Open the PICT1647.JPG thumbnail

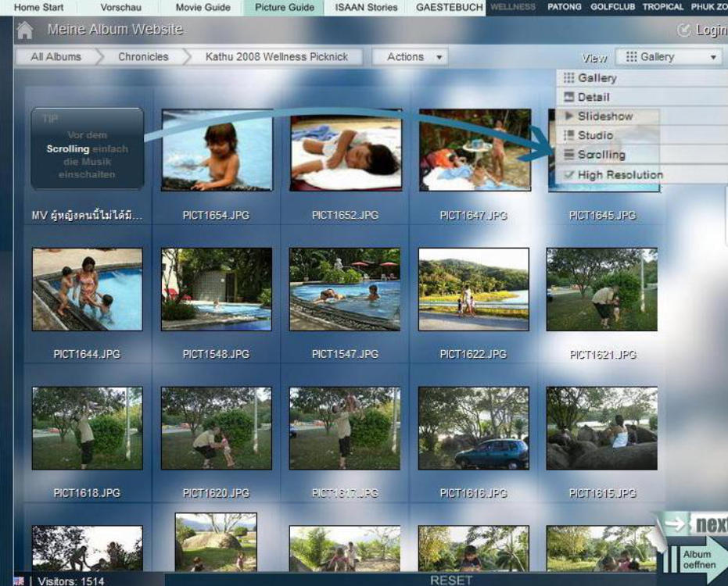click(x=475, y=150)
